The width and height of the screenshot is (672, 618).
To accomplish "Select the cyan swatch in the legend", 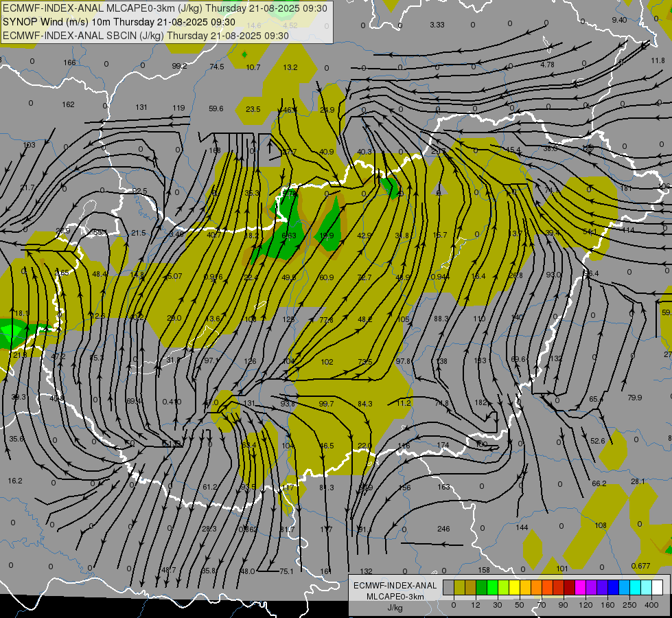I will 636,587.
